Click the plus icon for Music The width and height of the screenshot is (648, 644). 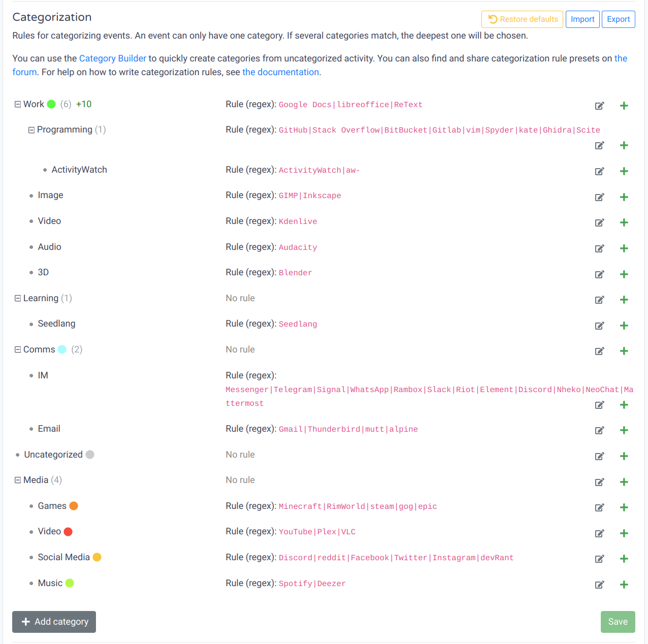pyautogui.click(x=624, y=585)
